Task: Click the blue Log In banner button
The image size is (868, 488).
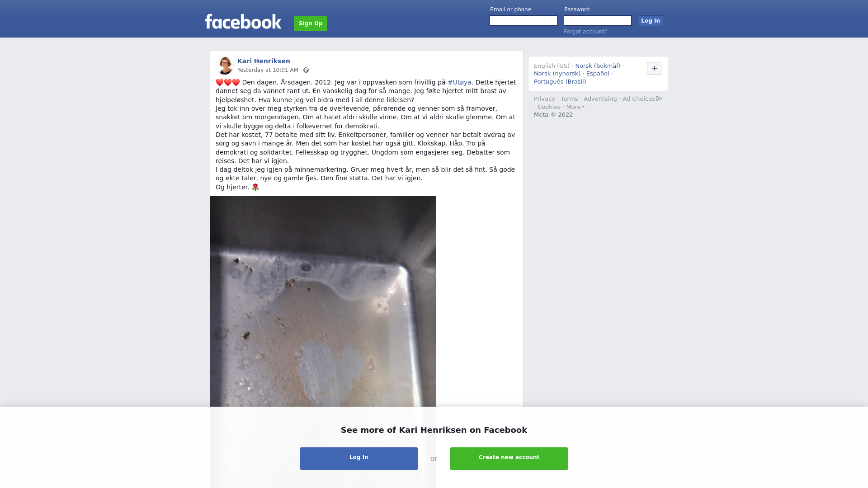Action: 359,459
